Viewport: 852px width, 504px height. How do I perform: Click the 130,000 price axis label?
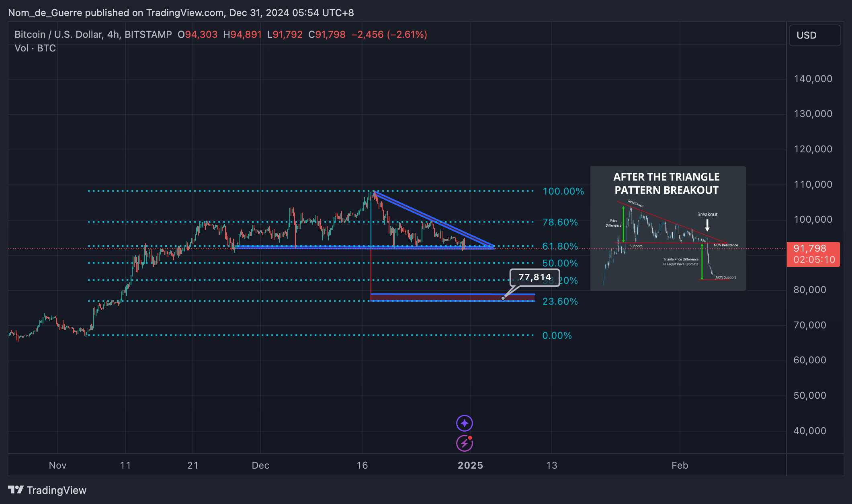coord(813,114)
